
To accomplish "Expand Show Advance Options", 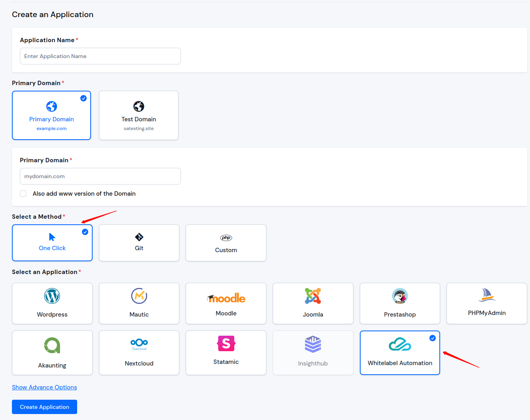I will (45, 387).
